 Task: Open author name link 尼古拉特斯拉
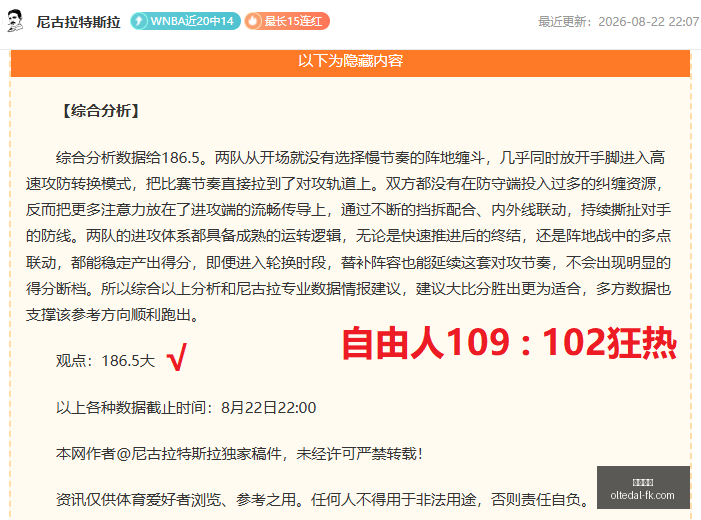coord(78,22)
